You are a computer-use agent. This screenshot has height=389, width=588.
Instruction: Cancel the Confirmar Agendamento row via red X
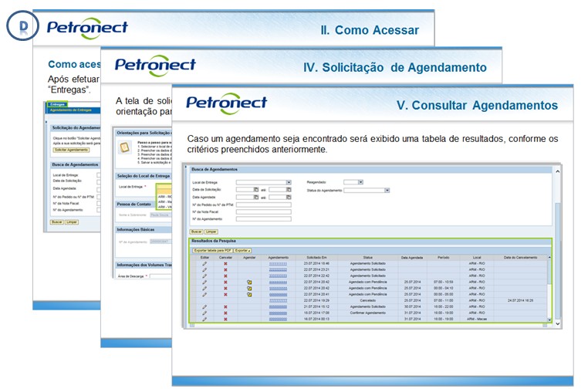[225, 313]
